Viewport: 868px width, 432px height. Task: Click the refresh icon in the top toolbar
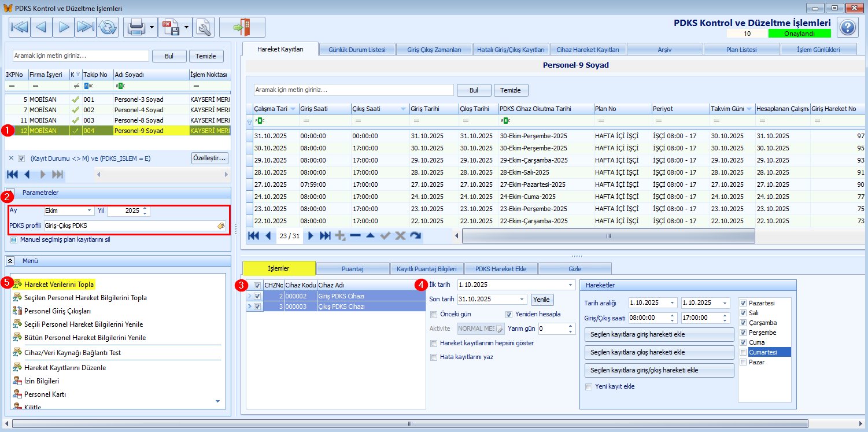107,27
